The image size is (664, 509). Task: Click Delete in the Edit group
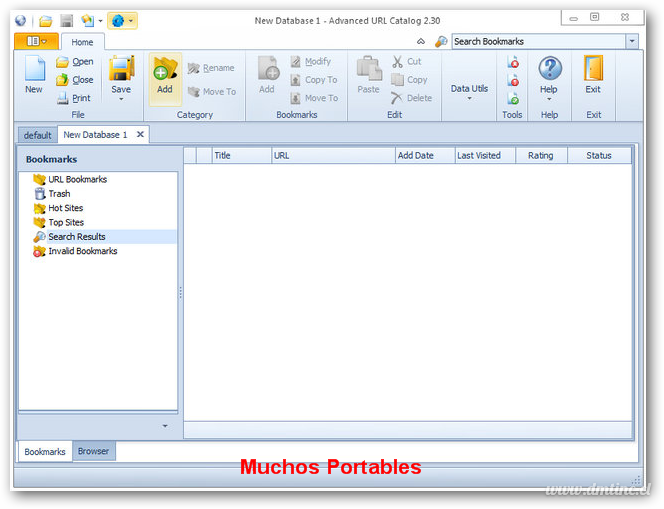click(412, 98)
